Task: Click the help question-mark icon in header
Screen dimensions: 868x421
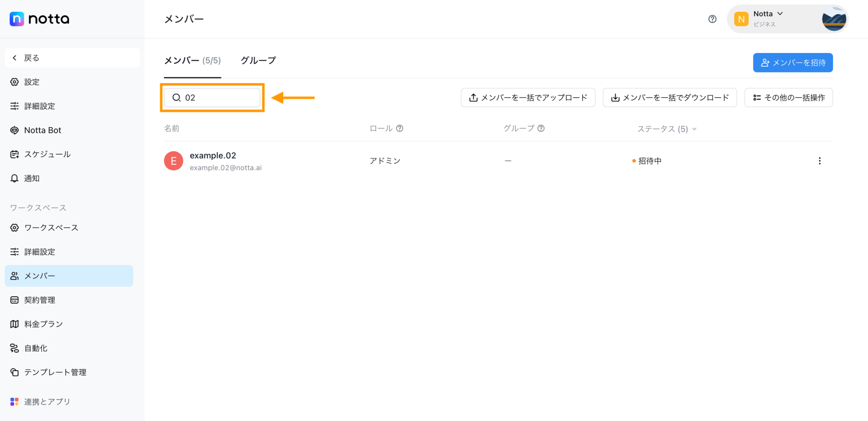Action: click(x=712, y=19)
